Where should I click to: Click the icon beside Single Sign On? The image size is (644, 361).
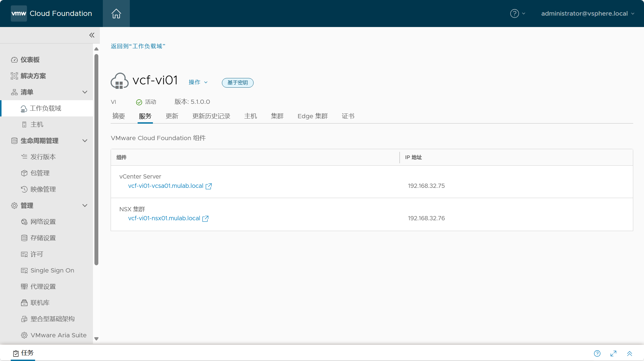(x=24, y=271)
